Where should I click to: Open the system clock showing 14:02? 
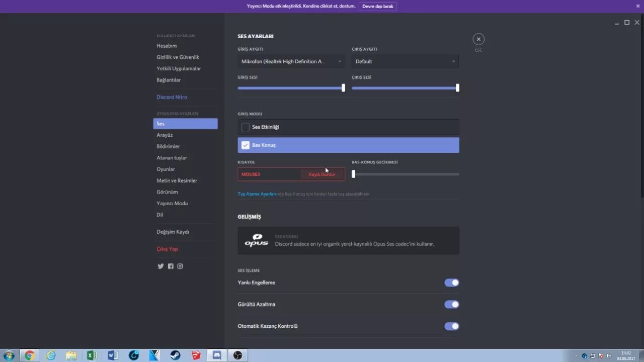[x=626, y=355]
